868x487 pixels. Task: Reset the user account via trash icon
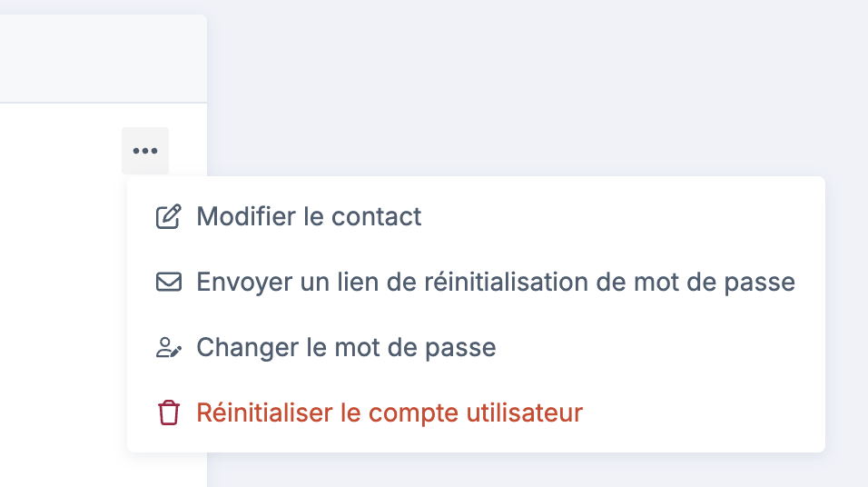(x=168, y=413)
